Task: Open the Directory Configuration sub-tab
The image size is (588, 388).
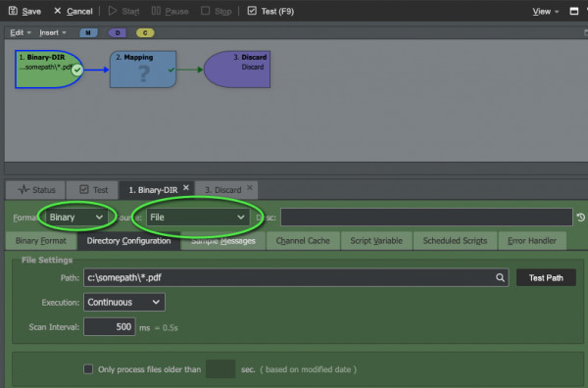Action: [128, 241]
